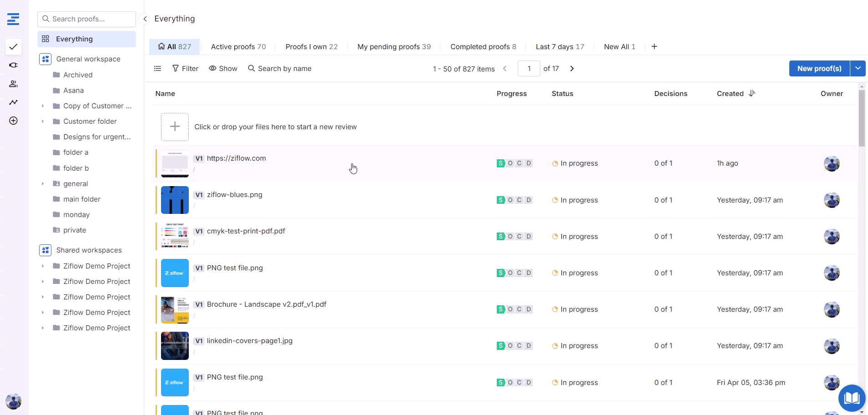This screenshot has width=868, height=415.
Task: Collapse the folder sidebar panel
Action: click(x=145, y=19)
